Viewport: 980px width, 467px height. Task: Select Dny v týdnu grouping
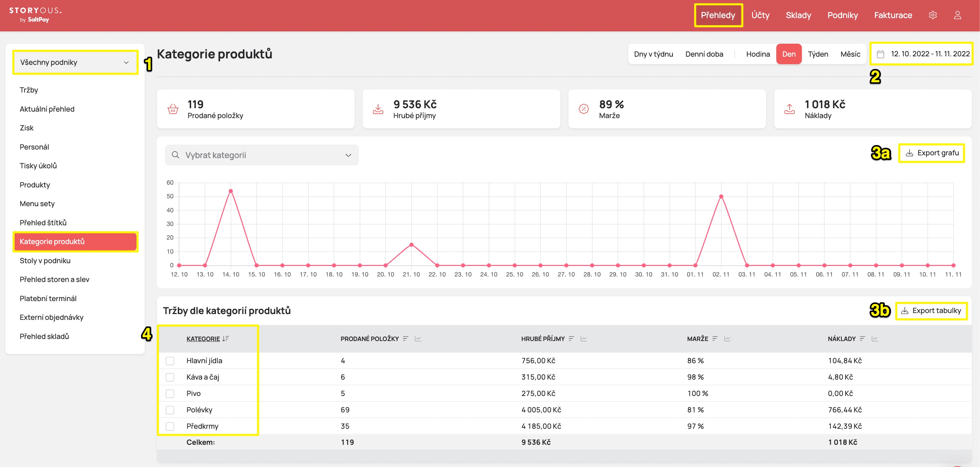653,54
